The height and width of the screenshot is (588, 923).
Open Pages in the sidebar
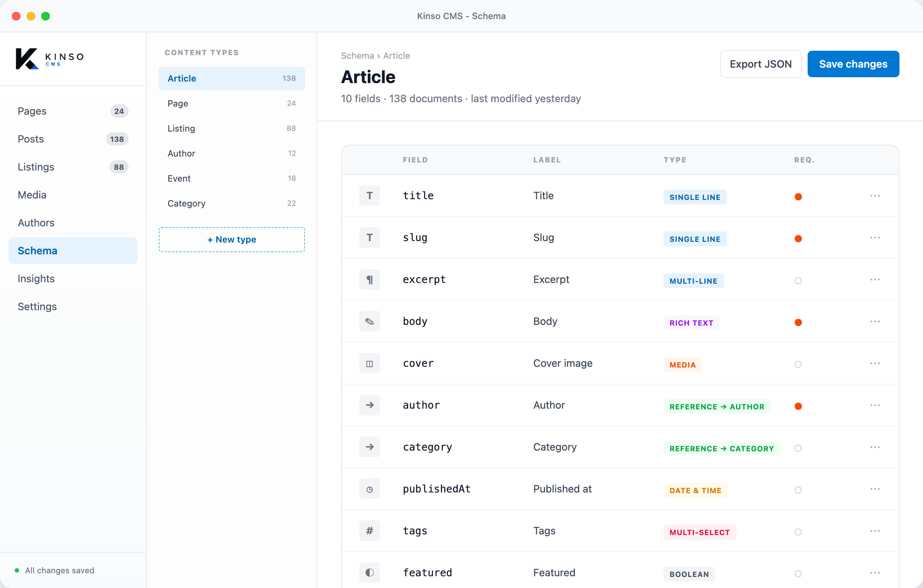[73, 111]
